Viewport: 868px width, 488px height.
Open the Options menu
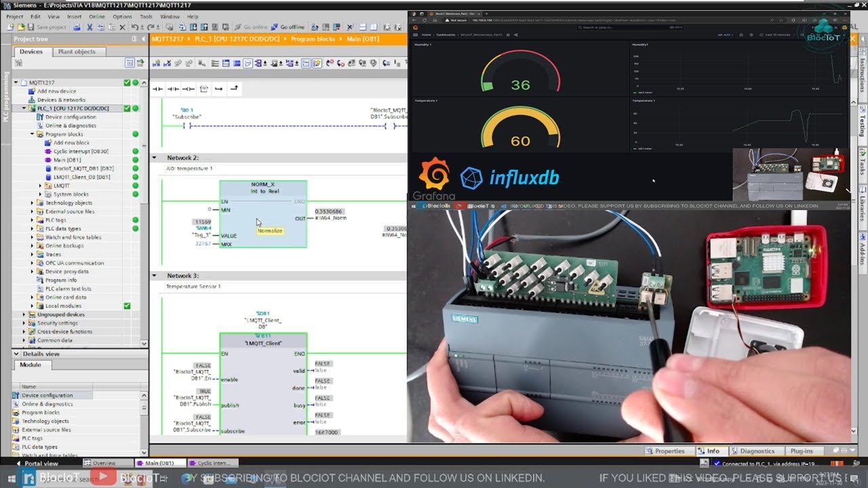[x=123, y=16]
